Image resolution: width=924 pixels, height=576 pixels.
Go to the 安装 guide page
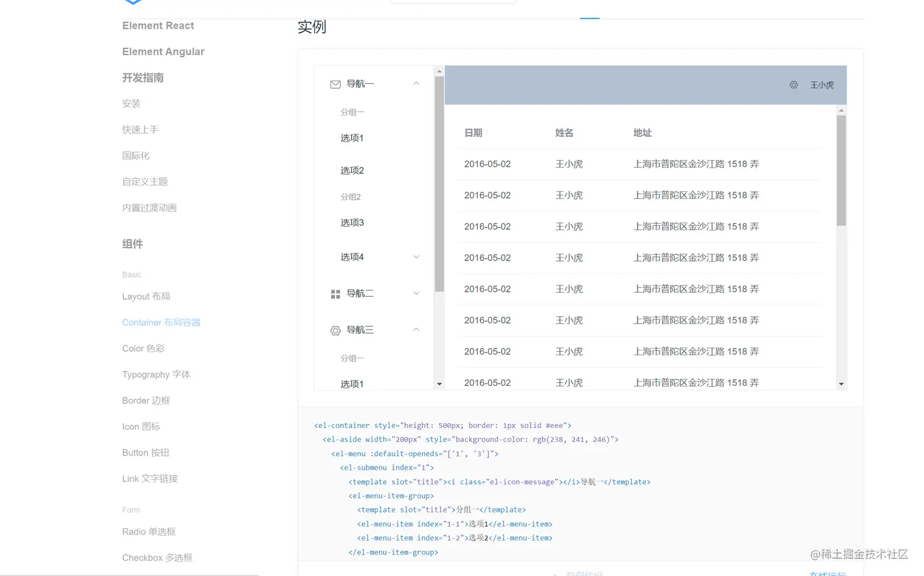pos(131,104)
